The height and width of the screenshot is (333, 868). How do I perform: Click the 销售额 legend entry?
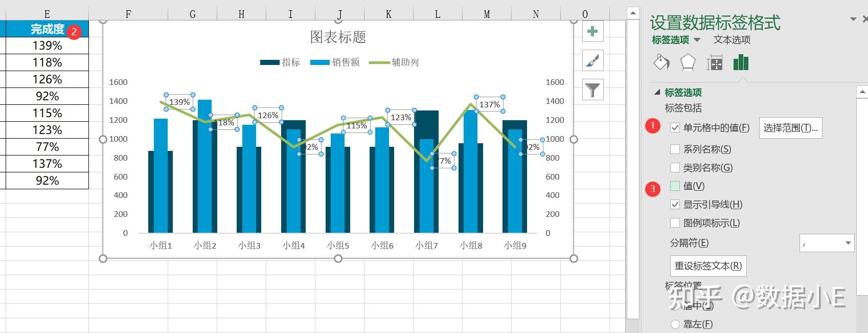pos(335,62)
